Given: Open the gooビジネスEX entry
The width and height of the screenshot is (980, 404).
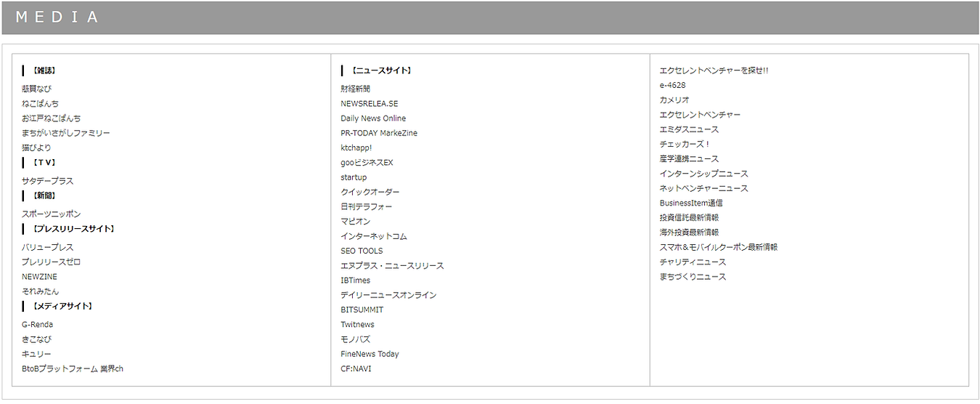Looking at the screenshot, I should point(367,163).
